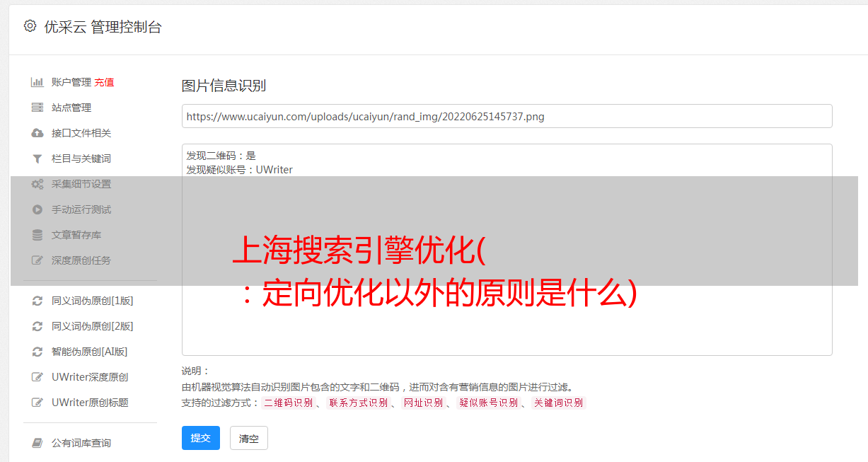Click the edit icon next to 深度原创任务

pyautogui.click(x=37, y=260)
